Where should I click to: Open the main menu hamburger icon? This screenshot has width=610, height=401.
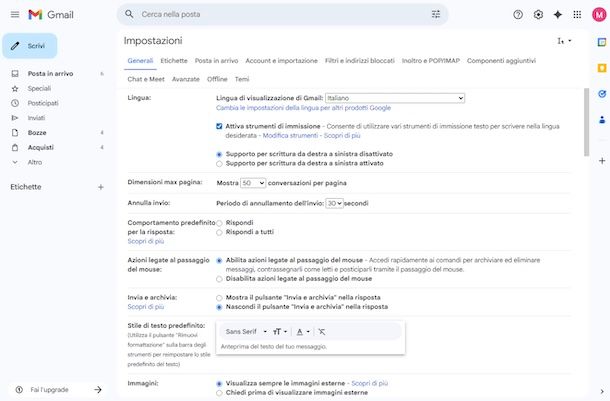point(14,14)
